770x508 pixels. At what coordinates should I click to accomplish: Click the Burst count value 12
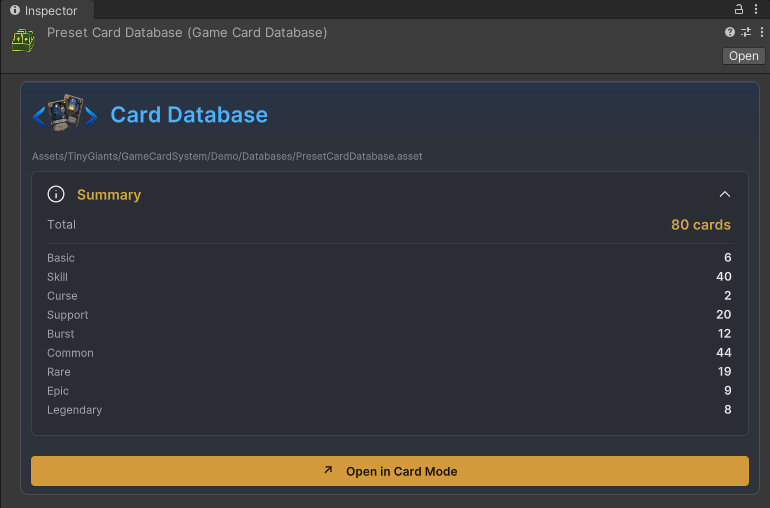point(724,334)
